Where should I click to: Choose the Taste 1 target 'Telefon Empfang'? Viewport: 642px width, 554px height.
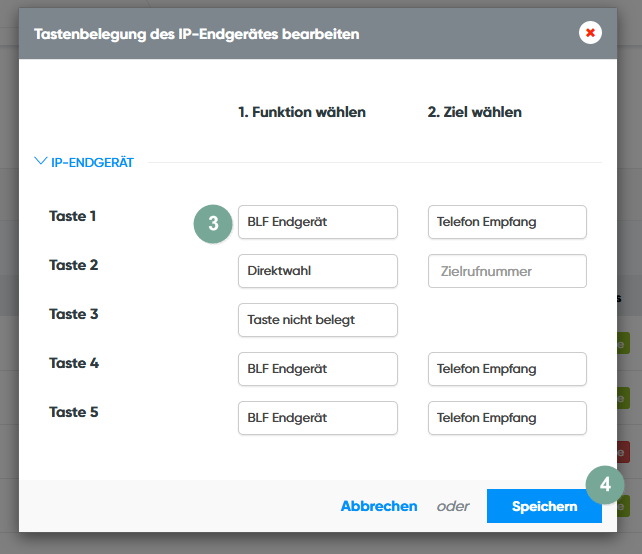[x=506, y=222]
